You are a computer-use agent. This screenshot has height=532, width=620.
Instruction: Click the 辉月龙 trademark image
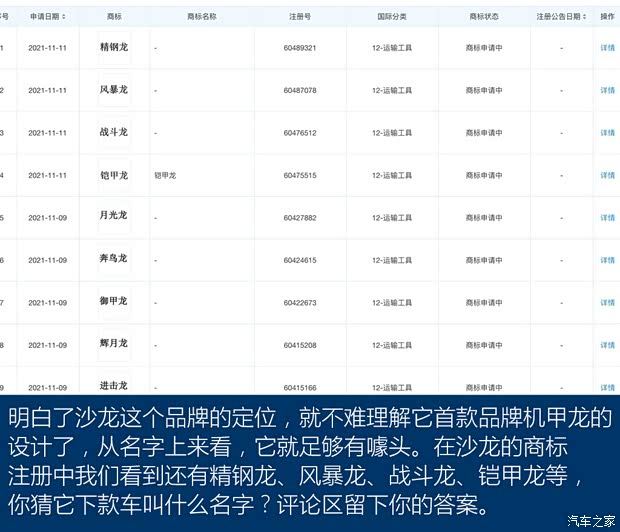point(114,343)
